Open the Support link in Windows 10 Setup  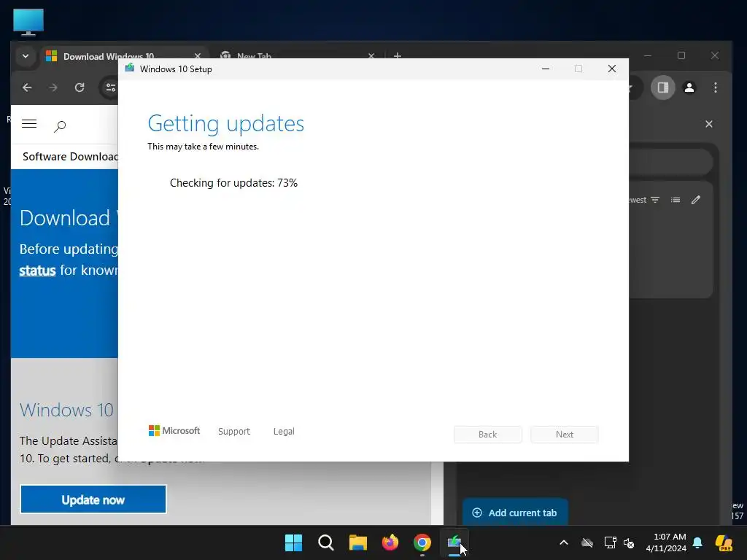tap(234, 431)
